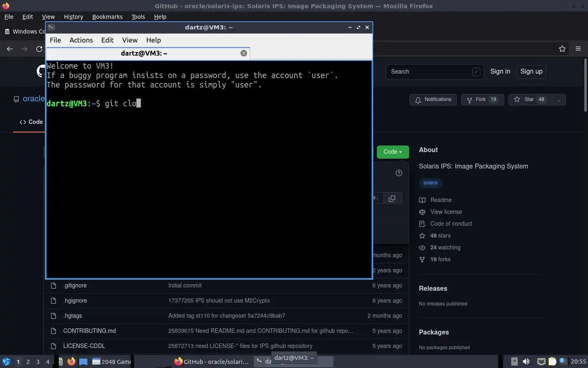
Task: Open the green Code dropdown
Action: tap(393, 152)
